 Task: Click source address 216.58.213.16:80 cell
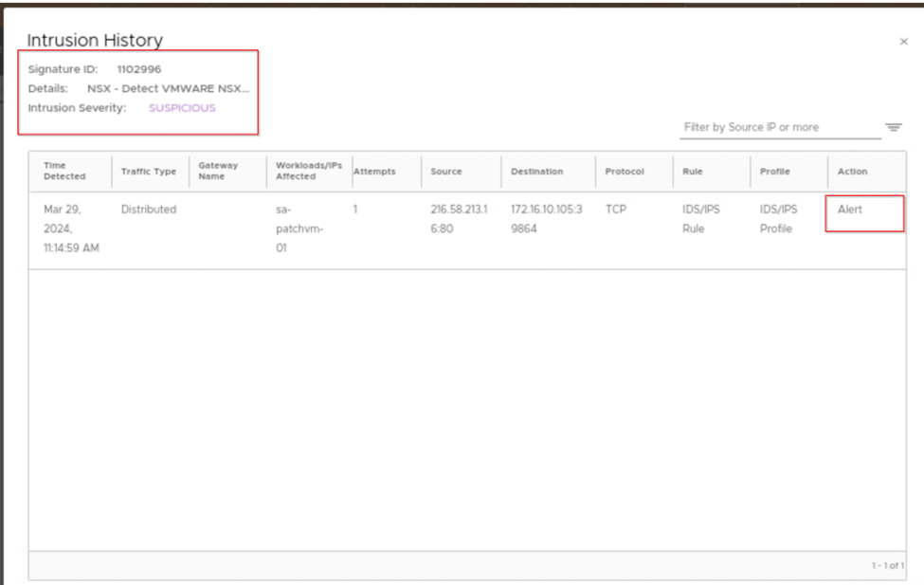pos(459,219)
